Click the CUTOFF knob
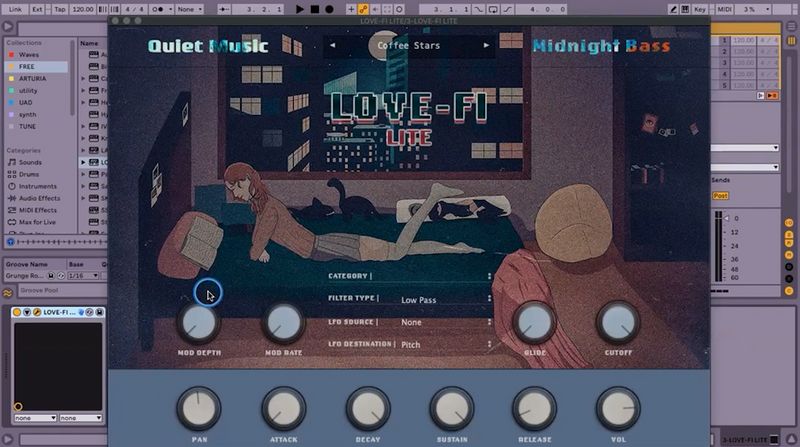The height and width of the screenshot is (447, 800). pyautogui.click(x=618, y=322)
